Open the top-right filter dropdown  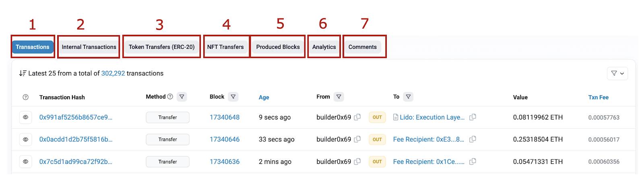[617, 73]
